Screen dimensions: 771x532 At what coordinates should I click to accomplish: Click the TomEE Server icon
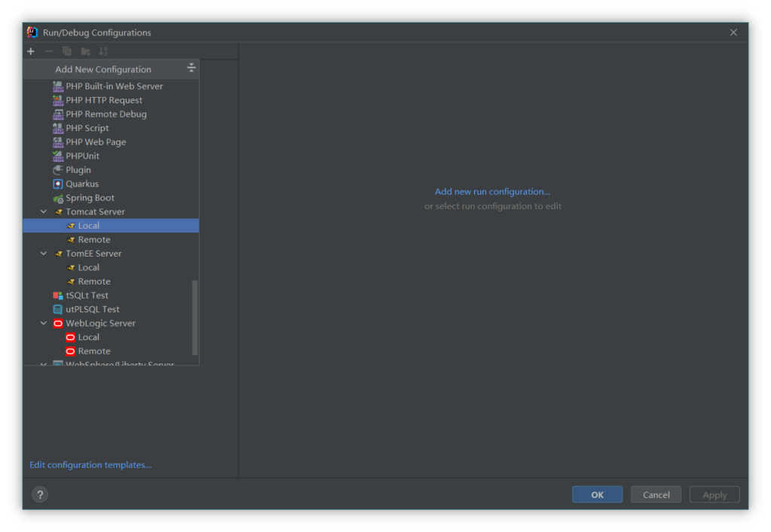[58, 254]
